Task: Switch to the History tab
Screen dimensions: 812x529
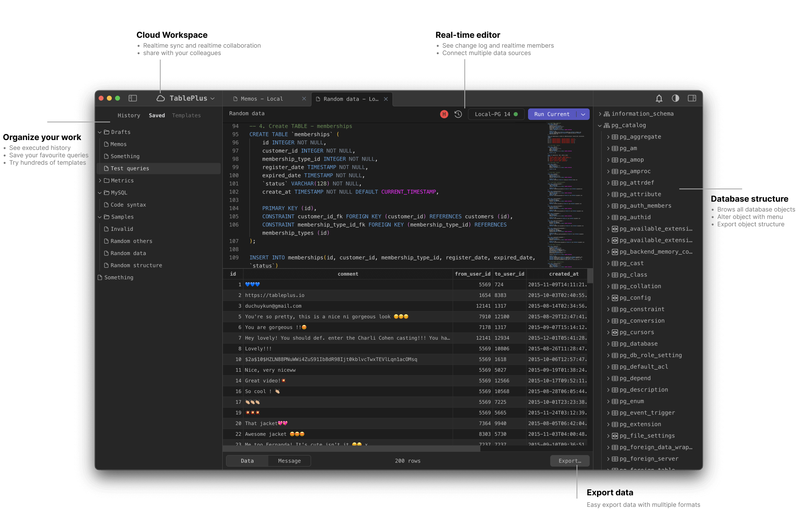Action: click(129, 115)
